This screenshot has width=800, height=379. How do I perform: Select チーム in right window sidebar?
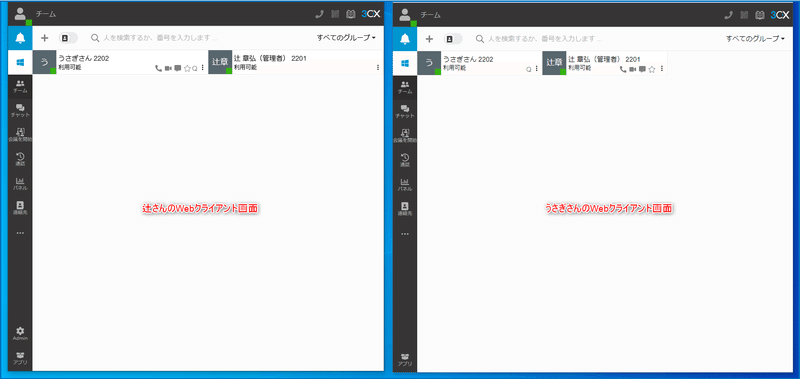pyautogui.click(x=405, y=88)
